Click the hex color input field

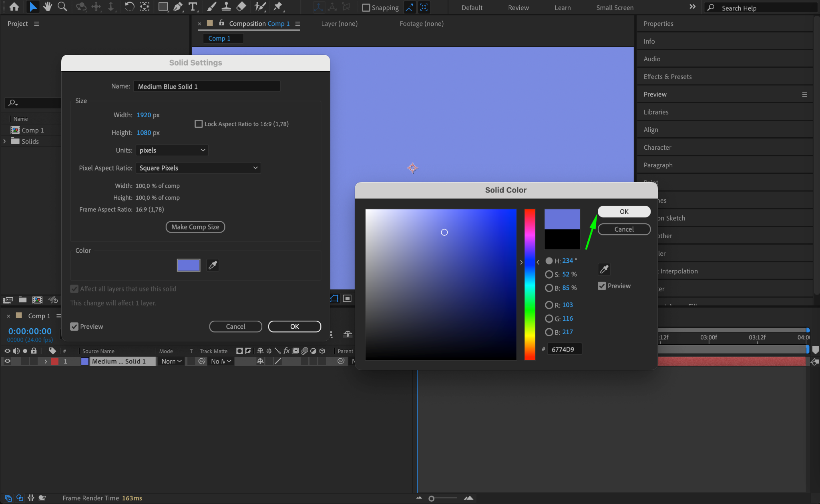564,349
